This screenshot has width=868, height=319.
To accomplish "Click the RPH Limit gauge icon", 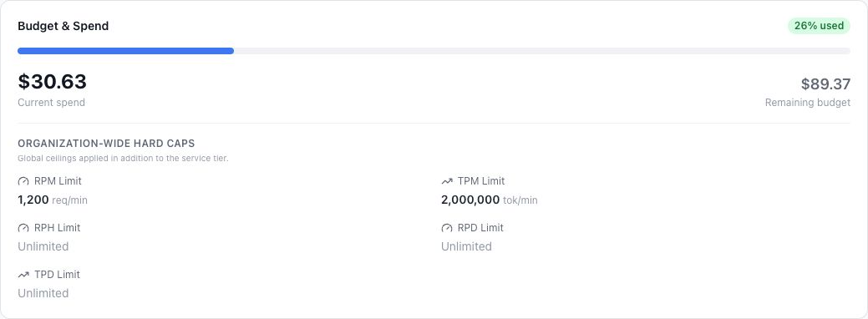I will coord(23,228).
